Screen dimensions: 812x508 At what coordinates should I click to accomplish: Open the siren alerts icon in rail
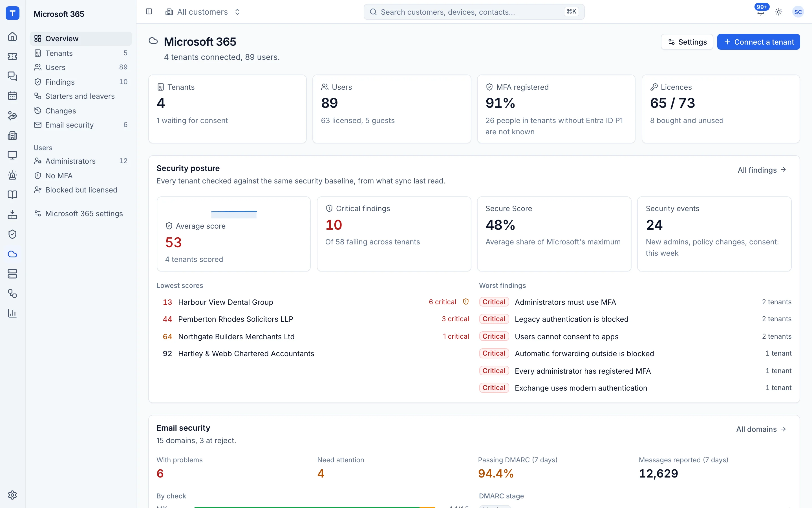[12, 175]
